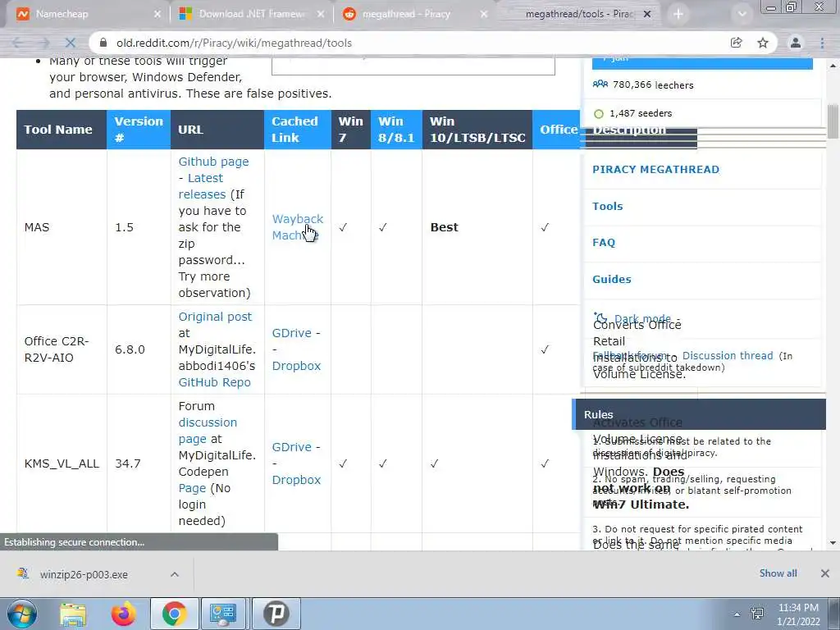Open the taskbar clock showing 11:34 PM
Image resolution: width=840 pixels, height=630 pixels.
tap(798, 614)
